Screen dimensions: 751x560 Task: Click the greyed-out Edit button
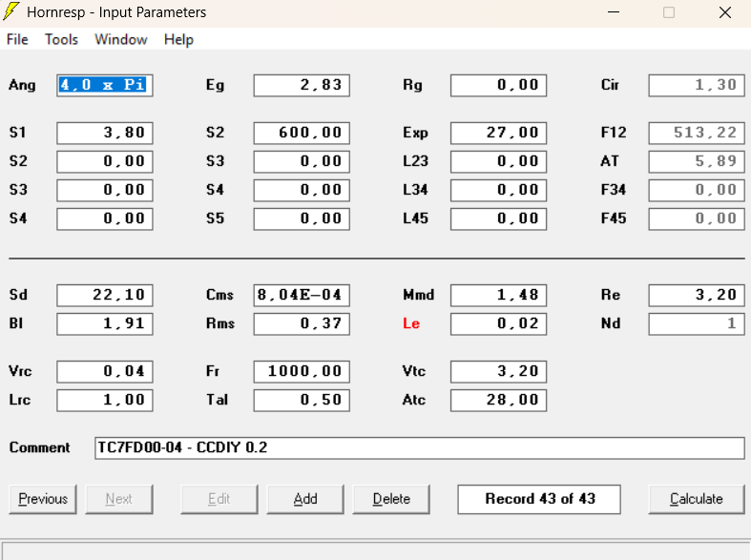[x=219, y=499]
